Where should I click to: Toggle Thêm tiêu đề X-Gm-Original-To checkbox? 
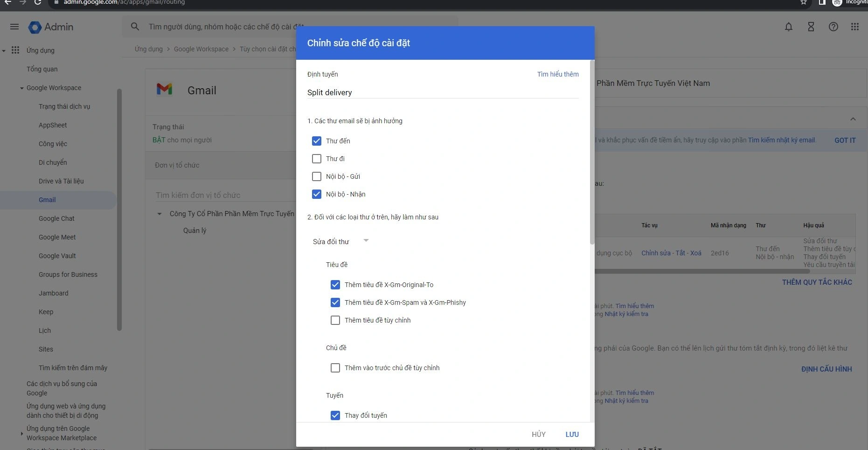[x=335, y=285]
